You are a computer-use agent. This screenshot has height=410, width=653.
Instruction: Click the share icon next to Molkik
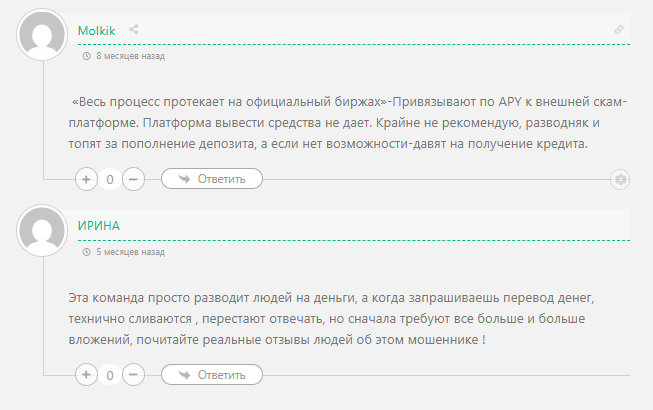tap(134, 30)
